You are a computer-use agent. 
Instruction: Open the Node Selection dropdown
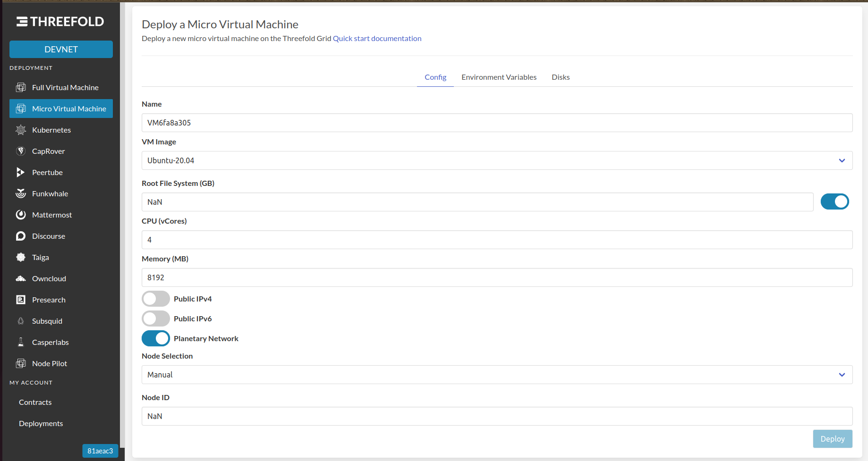pos(497,375)
